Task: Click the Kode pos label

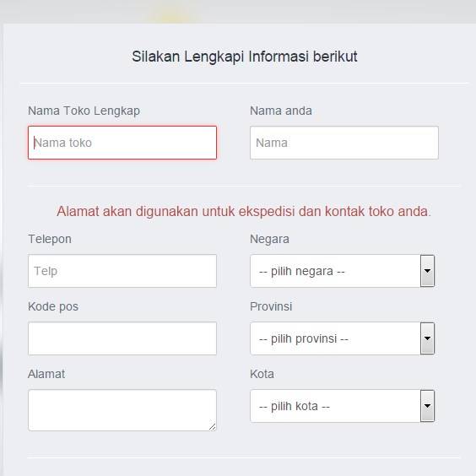Action: coord(53,306)
